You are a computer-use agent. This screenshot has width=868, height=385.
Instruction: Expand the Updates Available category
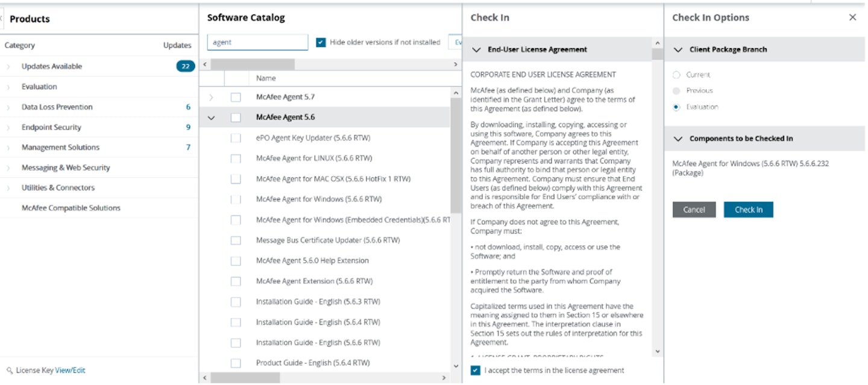click(8, 67)
